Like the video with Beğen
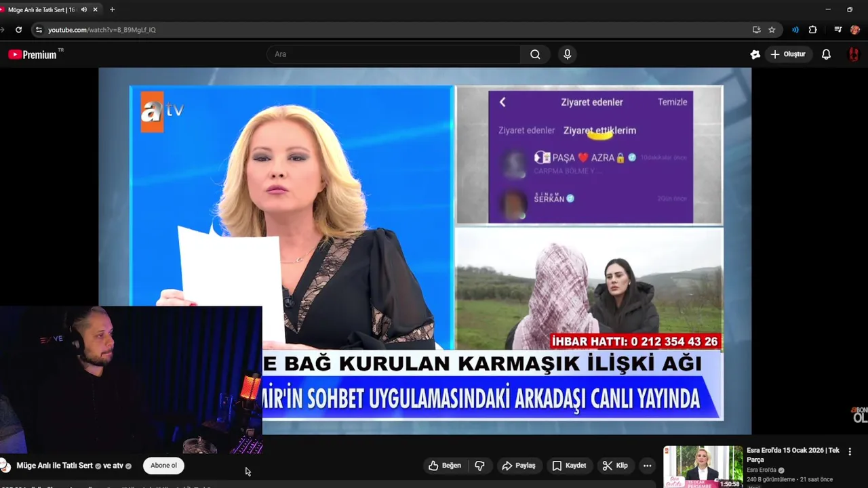 tap(445, 466)
